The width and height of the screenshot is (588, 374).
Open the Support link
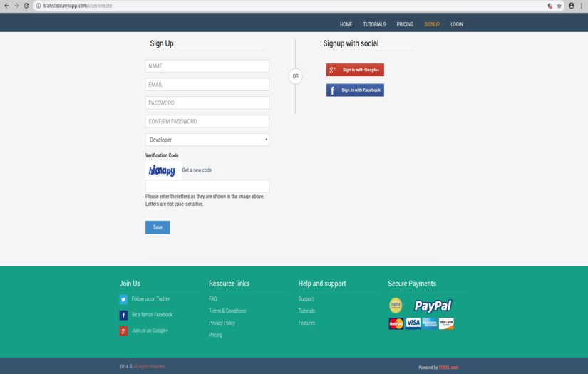tap(306, 299)
